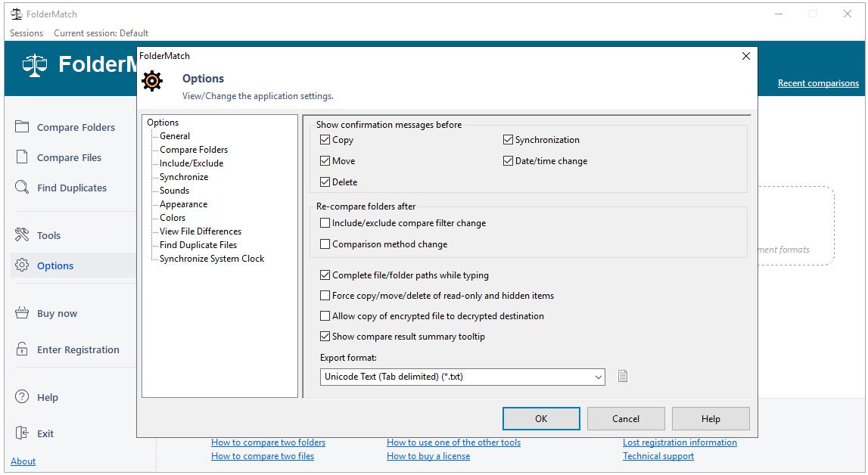Image resolution: width=868 pixels, height=475 pixels.
Task: Select Appearance in the options tree
Action: click(x=183, y=204)
